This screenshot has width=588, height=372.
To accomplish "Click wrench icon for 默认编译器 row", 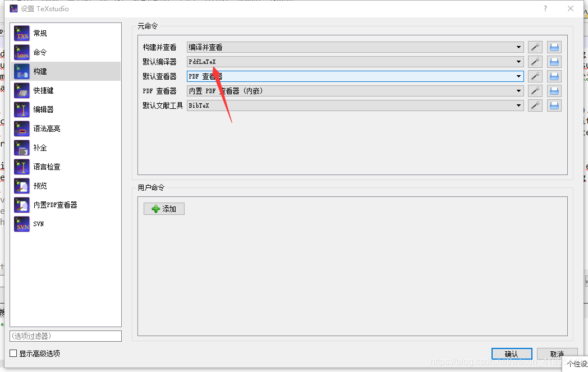I will pyautogui.click(x=535, y=62).
